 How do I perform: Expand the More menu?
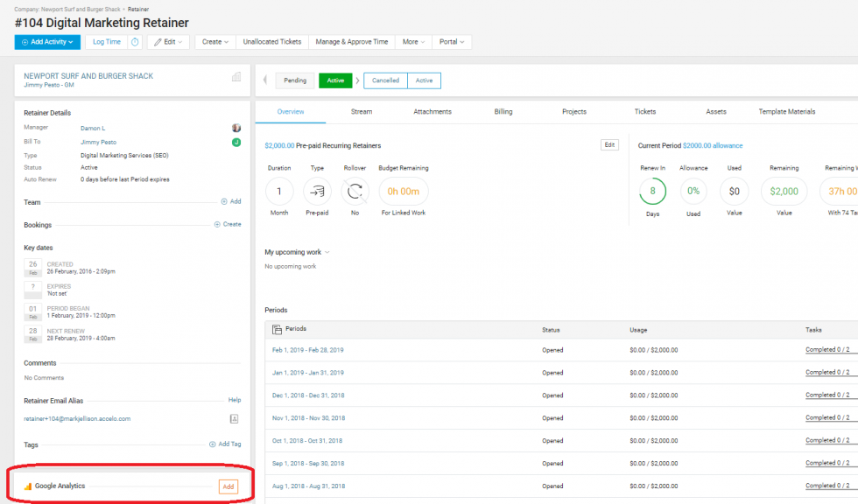click(413, 42)
